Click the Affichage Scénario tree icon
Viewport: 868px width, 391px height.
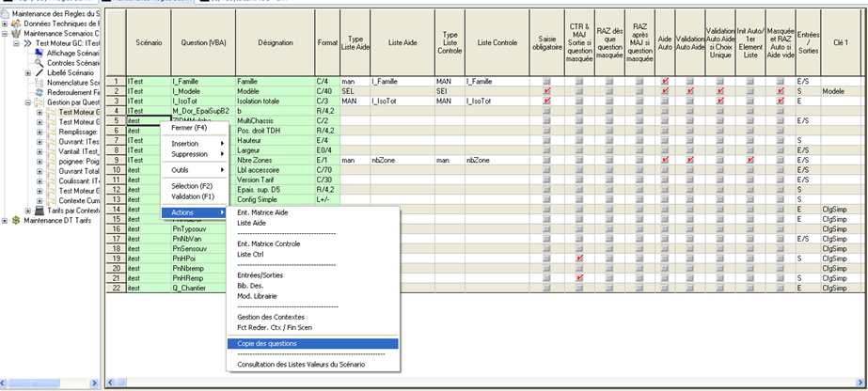pyautogui.click(x=40, y=54)
